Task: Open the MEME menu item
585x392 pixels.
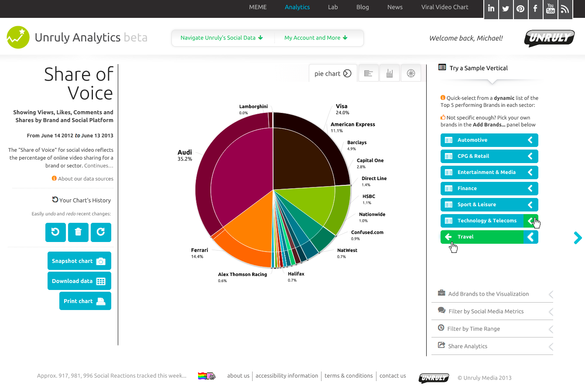Action: point(258,7)
